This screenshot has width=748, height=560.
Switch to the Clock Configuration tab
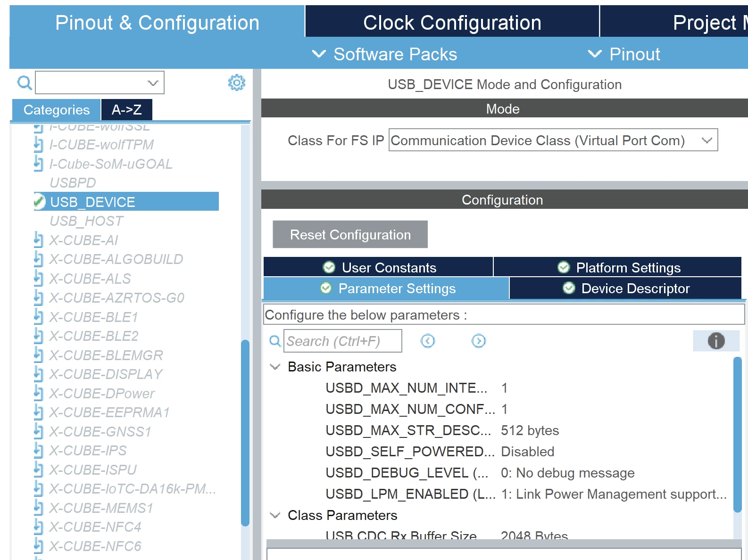pyautogui.click(x=452, y=22)
